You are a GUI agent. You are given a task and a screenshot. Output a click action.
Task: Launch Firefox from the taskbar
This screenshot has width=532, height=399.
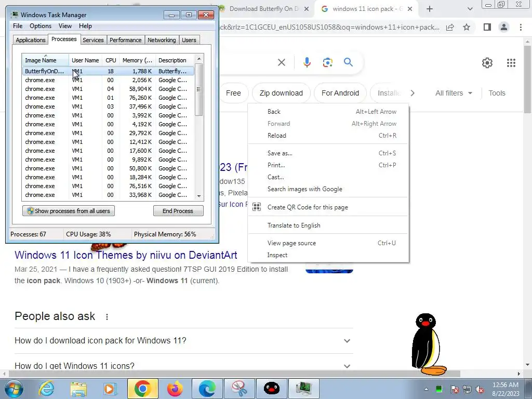click(x=175, y=389)
